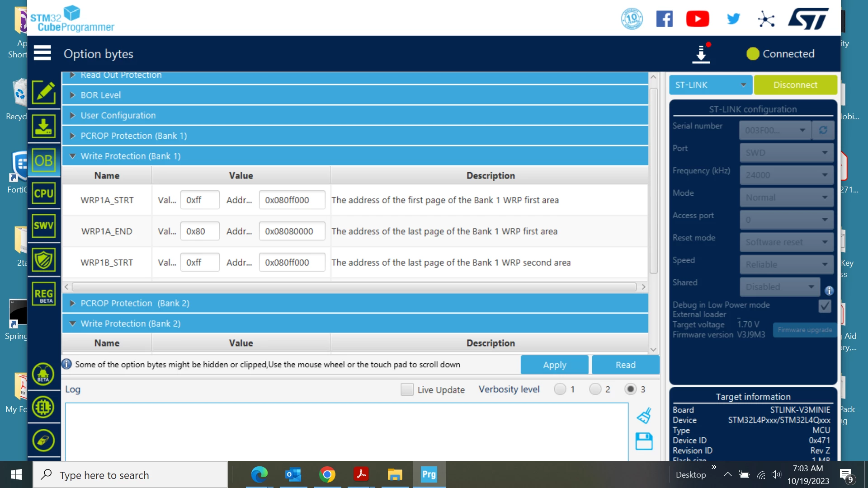The width and height of the screenshot is (868, 488).
Task: Open the ST Facebook page icon
Action: [x=664, y=19]
